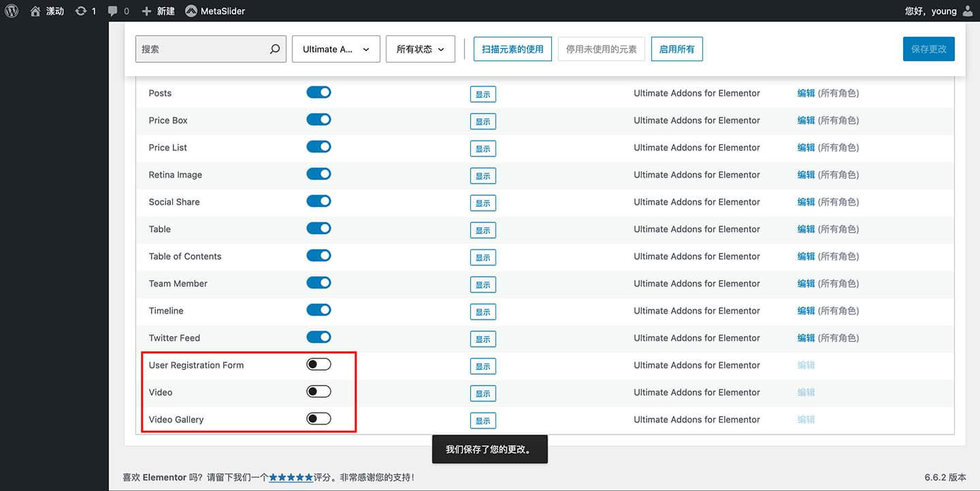Image resolution: width=980 pixels, height=491 pixels.
Task: Click 显示 in the Video Gallery row
Action: (x=483, y=421)
